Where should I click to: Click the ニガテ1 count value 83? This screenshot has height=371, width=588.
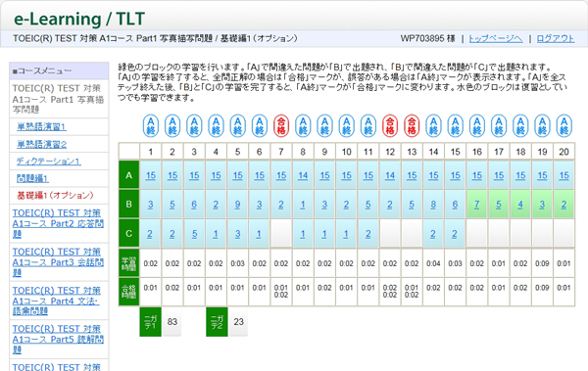pos(172,321)
